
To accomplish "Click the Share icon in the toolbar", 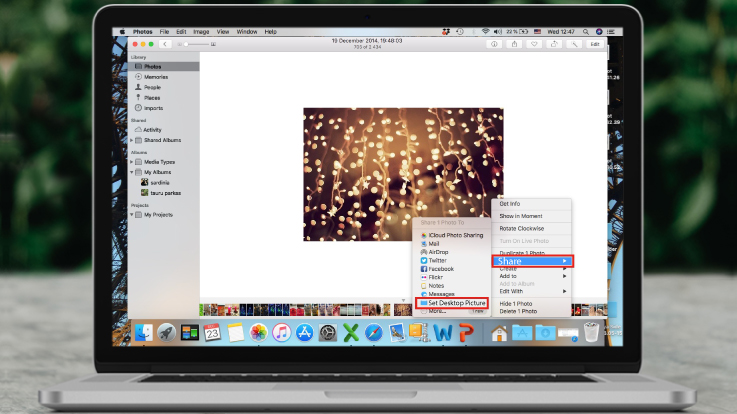I will point(513,44).
